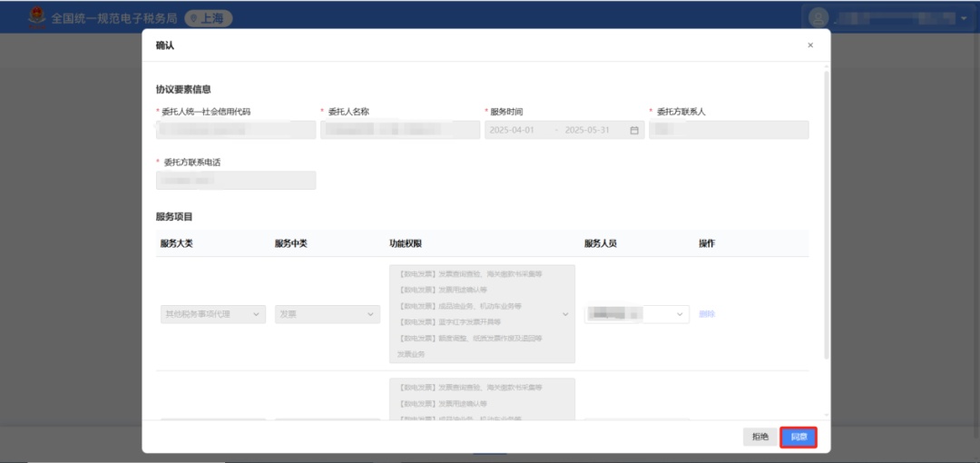Open the first row 功能权限 multi-select dropdown

(482, 314)
